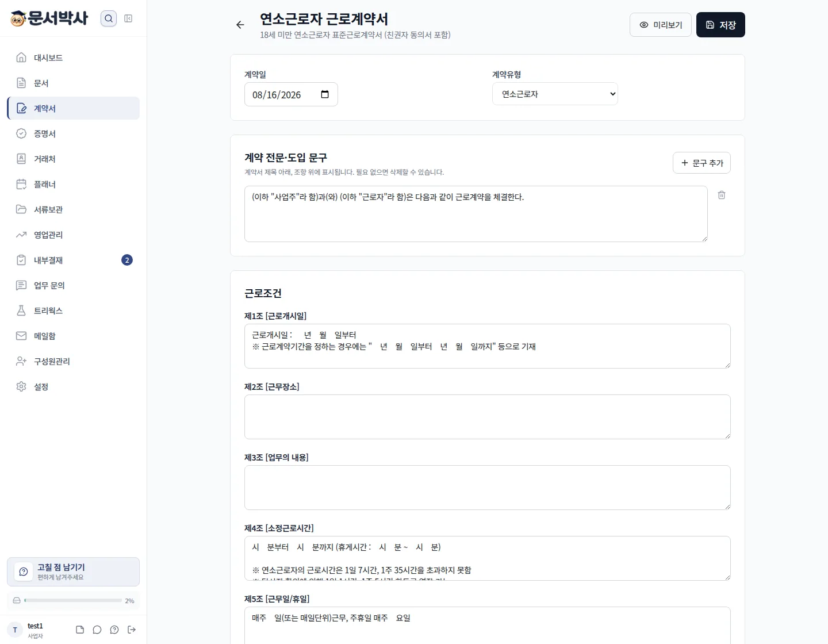The image size is (828, 644).
Task: Click the empty 제2조 근무장소 text area
Action: 488,417
